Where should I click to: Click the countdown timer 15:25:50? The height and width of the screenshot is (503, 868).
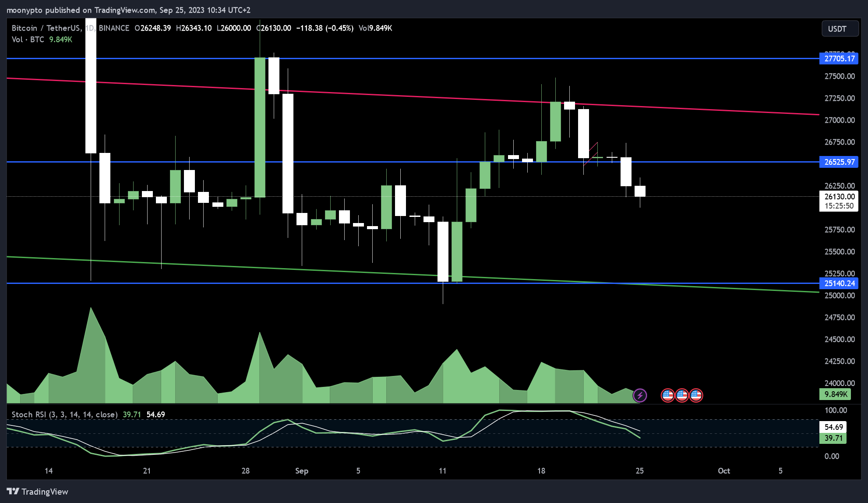tap(839, 206)
